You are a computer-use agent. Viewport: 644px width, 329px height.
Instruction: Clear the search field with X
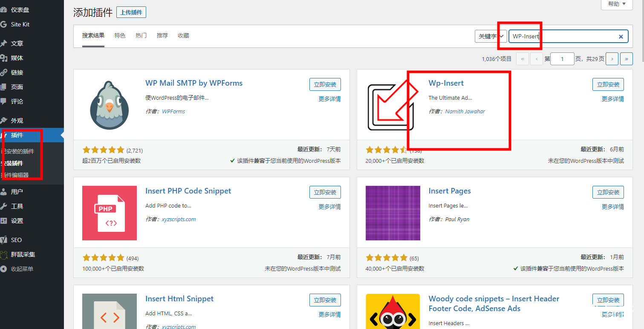tap(621, 37)
